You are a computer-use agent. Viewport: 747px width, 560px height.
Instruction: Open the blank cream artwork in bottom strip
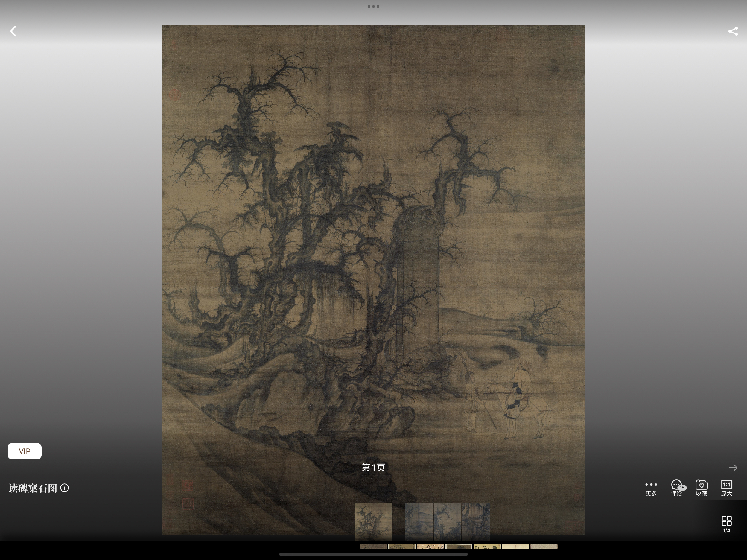516,546
